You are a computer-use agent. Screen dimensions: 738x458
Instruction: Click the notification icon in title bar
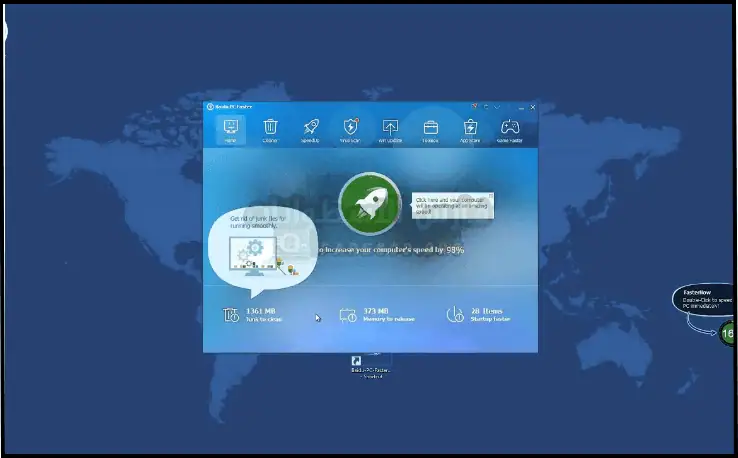[x=472, y=107]
